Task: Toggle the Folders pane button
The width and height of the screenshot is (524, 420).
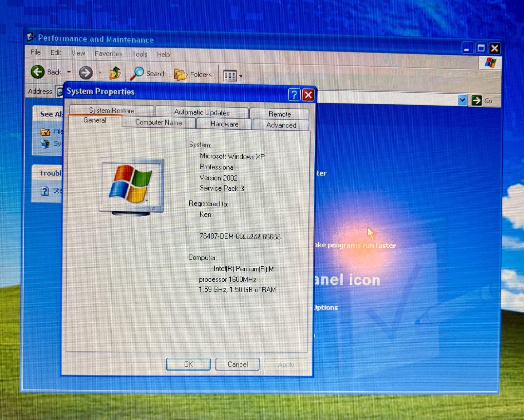Action: pos(193,75)
